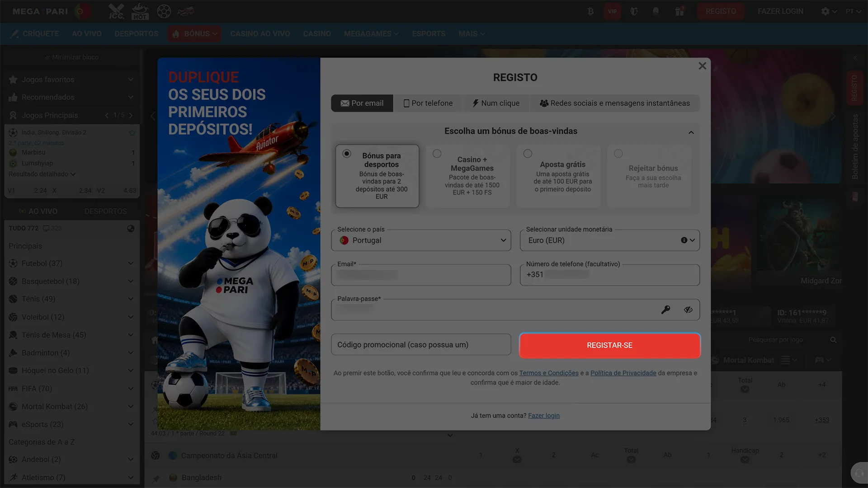Switch to Por telefone registration tab
Viewport: 868px width, 488px height.
tap(428, 103)
